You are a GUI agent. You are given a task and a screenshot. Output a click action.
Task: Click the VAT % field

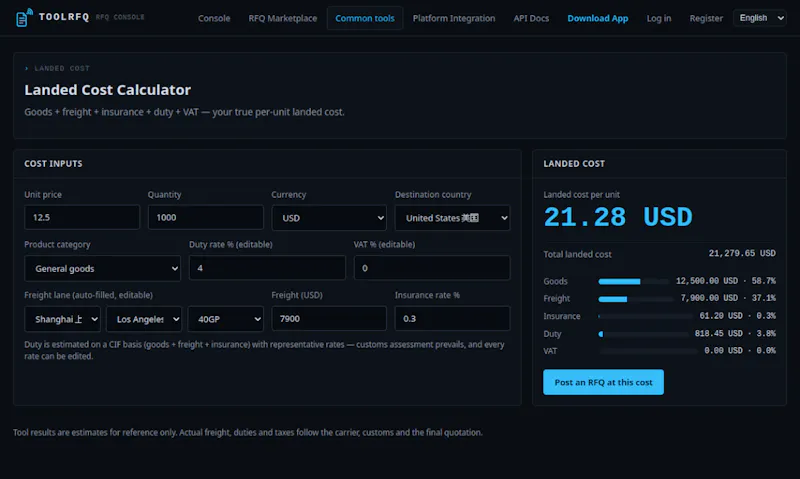[x=432, y=268]
